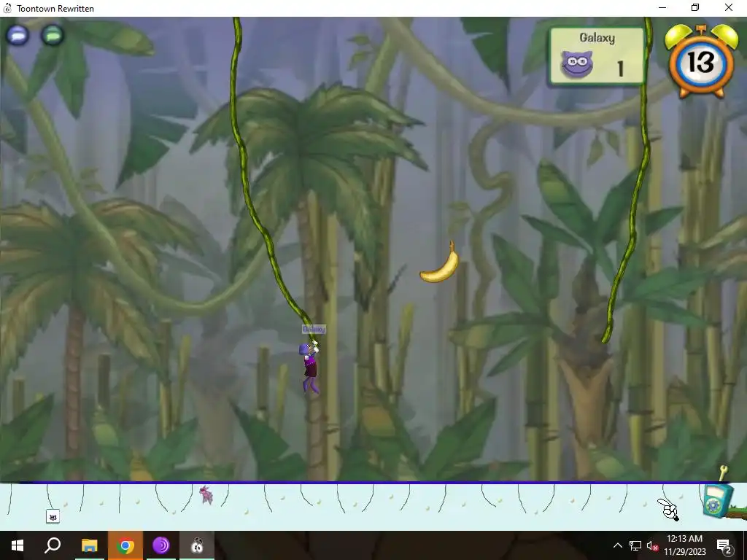Close the Toontown Rewritten window
The image size is (747, 560).
point(729,7)
